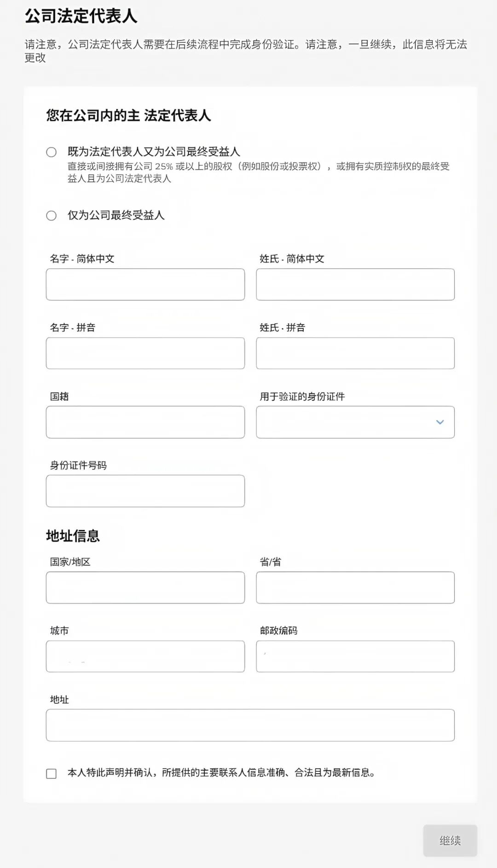Click the 国籍 input field

tap(145, 422)
